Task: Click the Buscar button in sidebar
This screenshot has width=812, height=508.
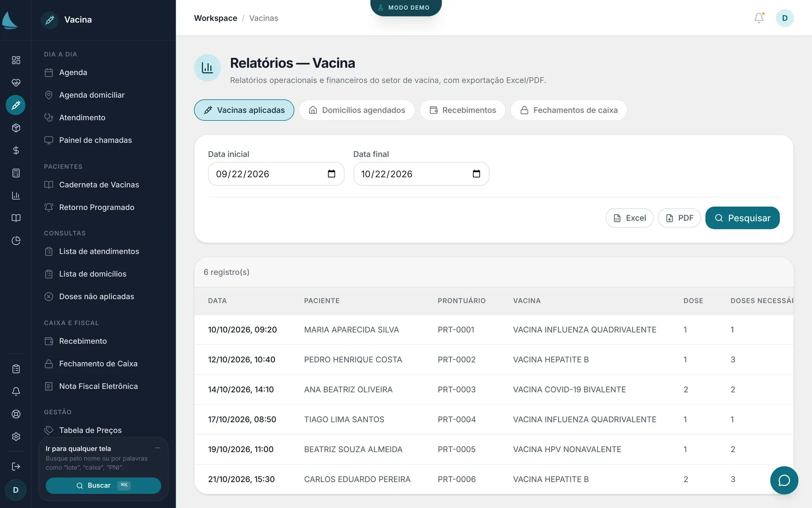Action: tap(103, 486)
